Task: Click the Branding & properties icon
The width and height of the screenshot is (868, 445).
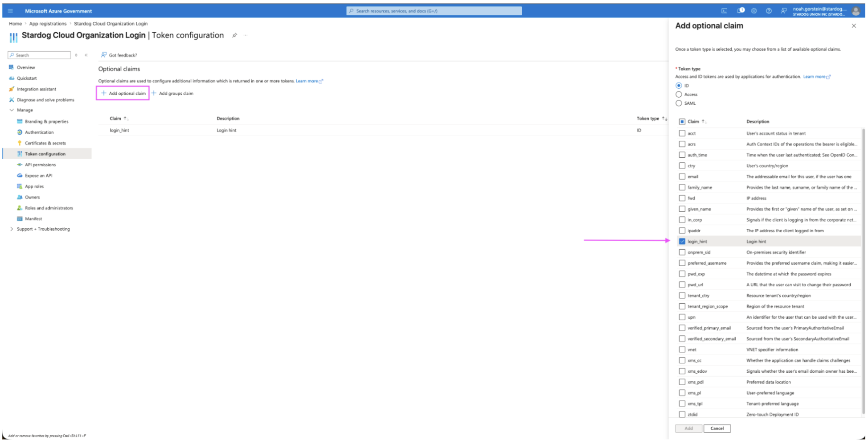Action: [x=20, y=121]
